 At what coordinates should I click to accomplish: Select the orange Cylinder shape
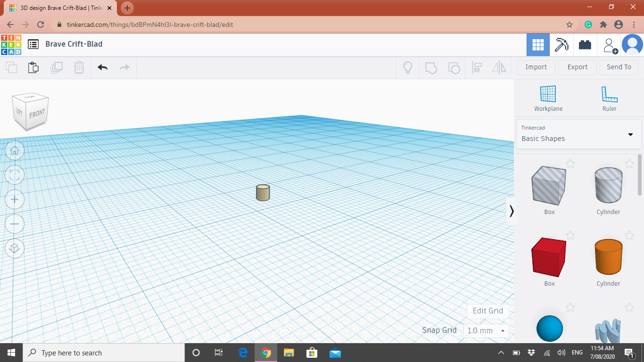(608, 257)
